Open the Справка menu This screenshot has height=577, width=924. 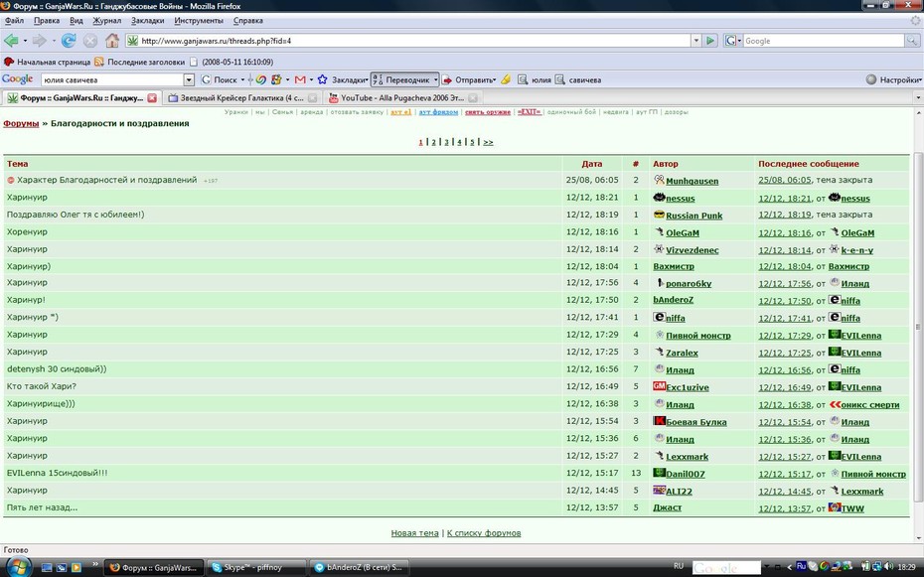tap(248, 21)
